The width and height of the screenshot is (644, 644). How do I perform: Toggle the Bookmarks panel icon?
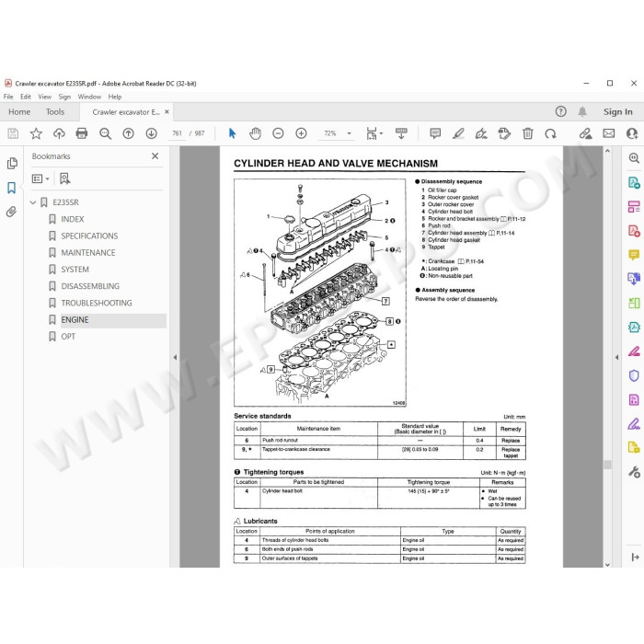pos(11,188)
